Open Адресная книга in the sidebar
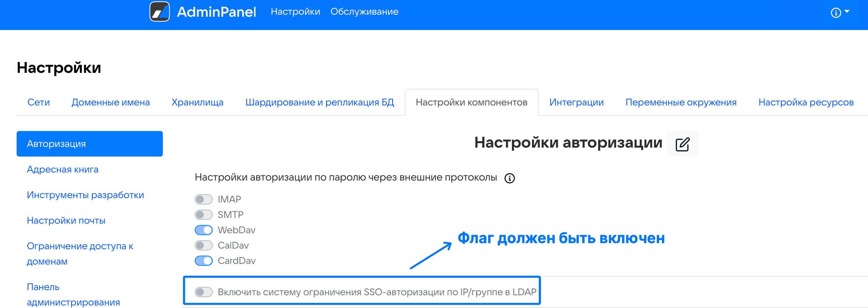Screen dimensions: 868x308 tap(63, 169)
